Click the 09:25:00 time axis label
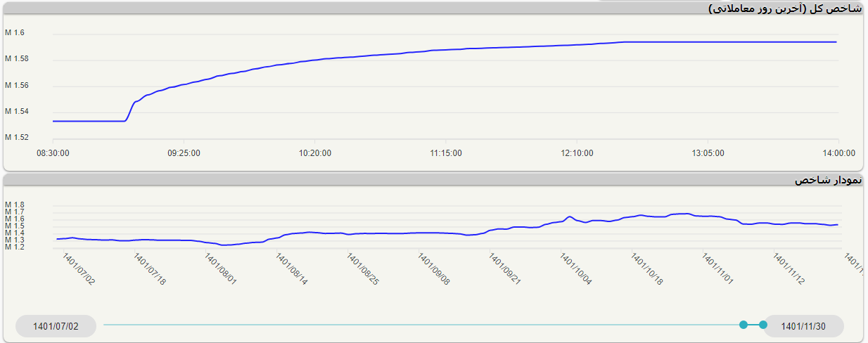Screen dimensions: 868x343 point(184,153)
